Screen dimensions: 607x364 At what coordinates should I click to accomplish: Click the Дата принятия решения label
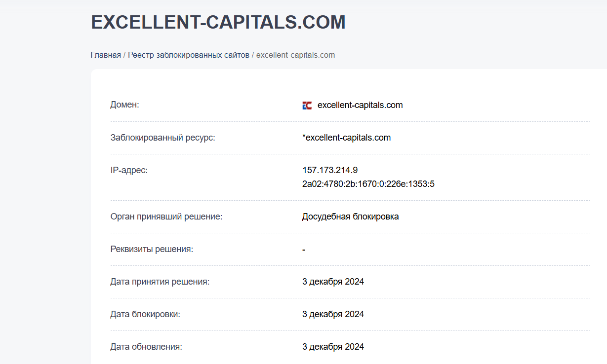pos(159,281)
